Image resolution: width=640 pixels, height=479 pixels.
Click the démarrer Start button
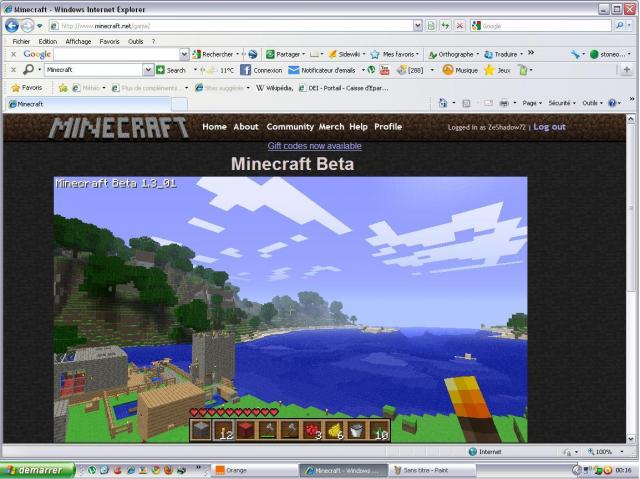(38, 470)
